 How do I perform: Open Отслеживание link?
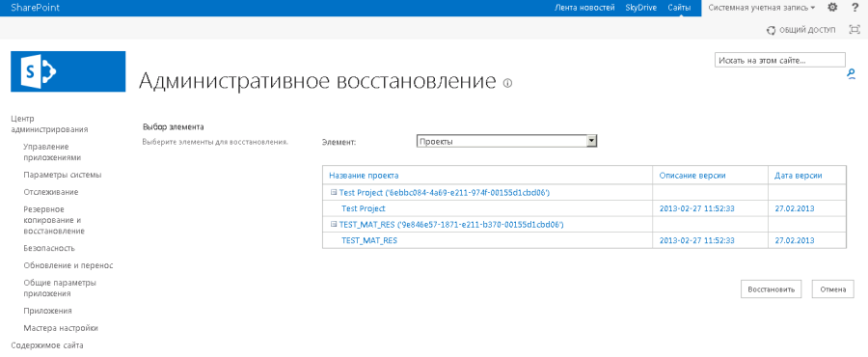click(x=51, y=192)
